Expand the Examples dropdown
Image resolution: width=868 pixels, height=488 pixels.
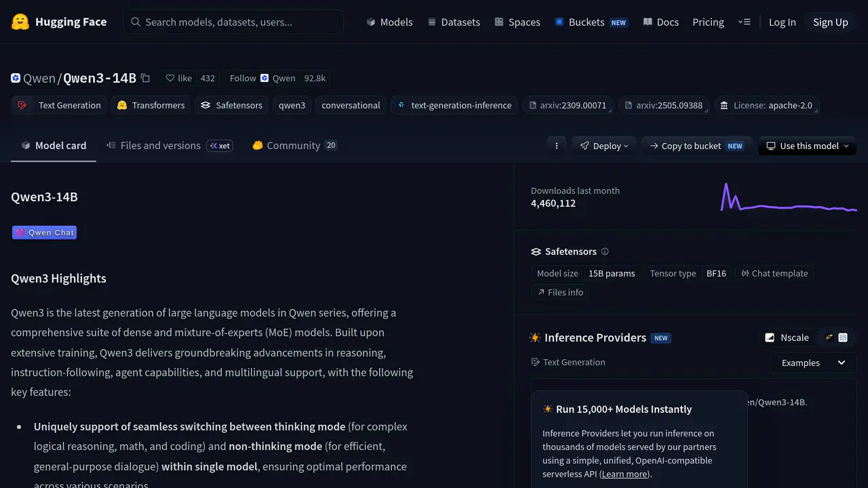click(x=814, y=363)
